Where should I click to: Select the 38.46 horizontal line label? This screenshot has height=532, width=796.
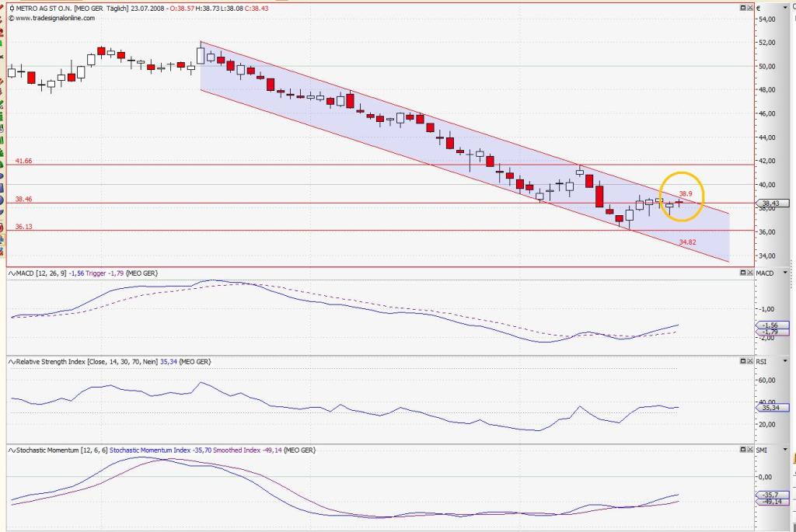[x=23, y=200]
